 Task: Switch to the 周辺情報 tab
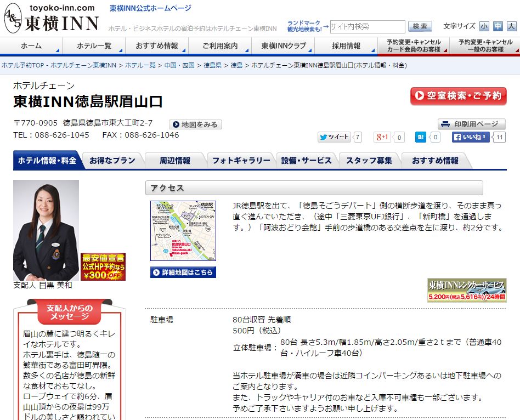pos(175,161)
